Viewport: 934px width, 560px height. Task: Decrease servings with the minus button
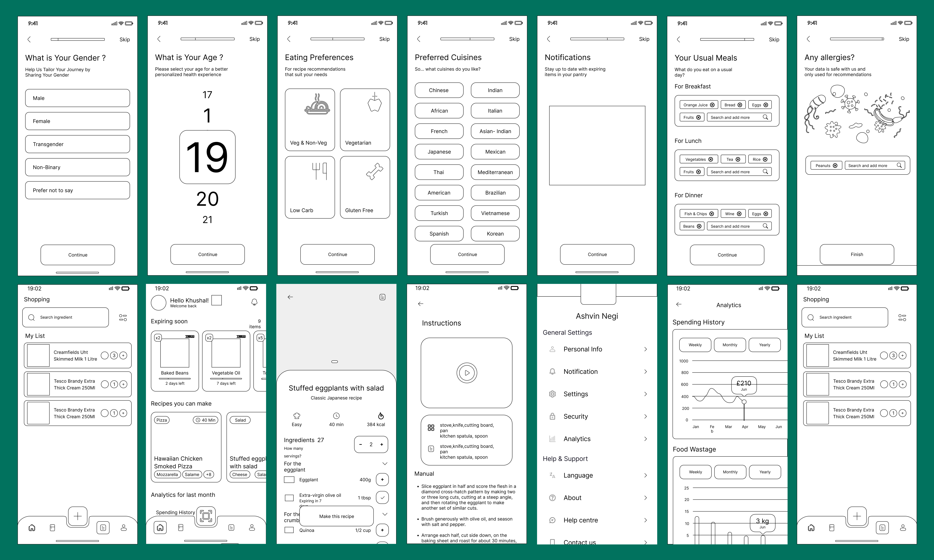coord(361,445)
